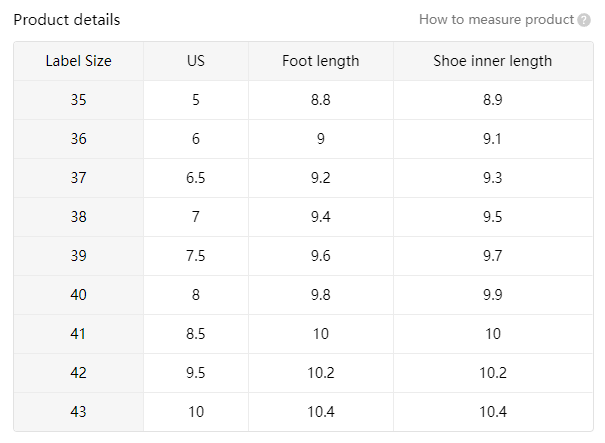Viewport: 605px width, 443px height.
Task: Choose label size 38 cell
Action: 79,217
